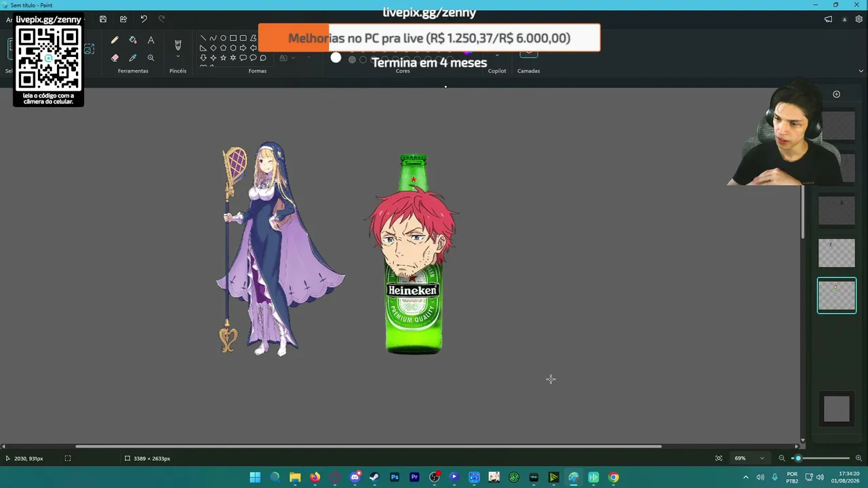Redo the last action
The height and width of the screenshot is (488, 868).
click(161, 19)
